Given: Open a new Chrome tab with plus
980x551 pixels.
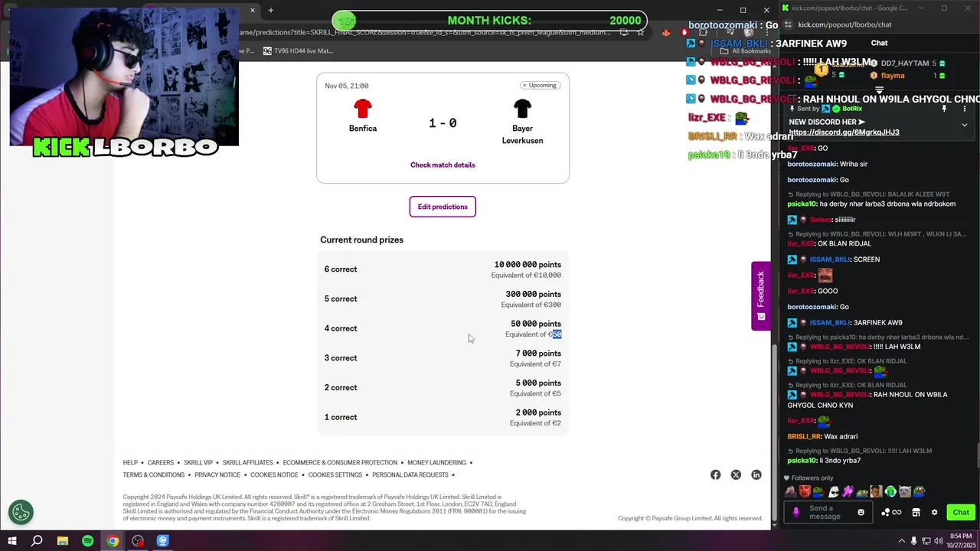Looking at the screenshot, I should 270,10.
